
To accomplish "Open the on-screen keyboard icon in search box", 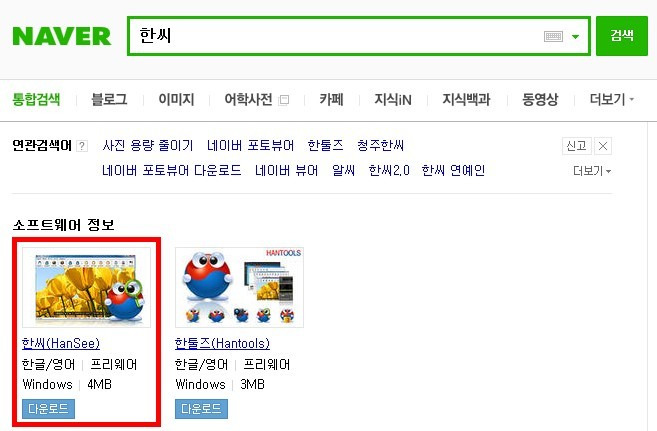I will click(553, 36).
